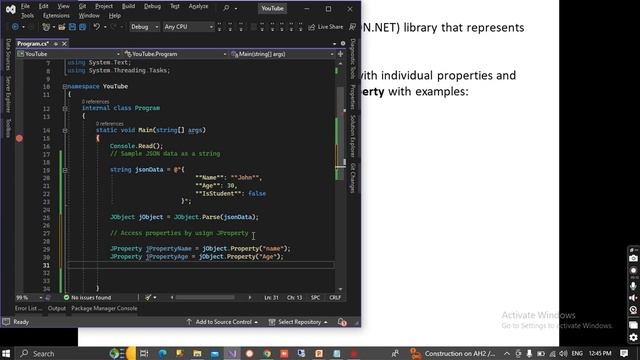Click the navigate backward toolbar icon
The height and width of the screenshot is (360, 640).
[x=15, y=27]
